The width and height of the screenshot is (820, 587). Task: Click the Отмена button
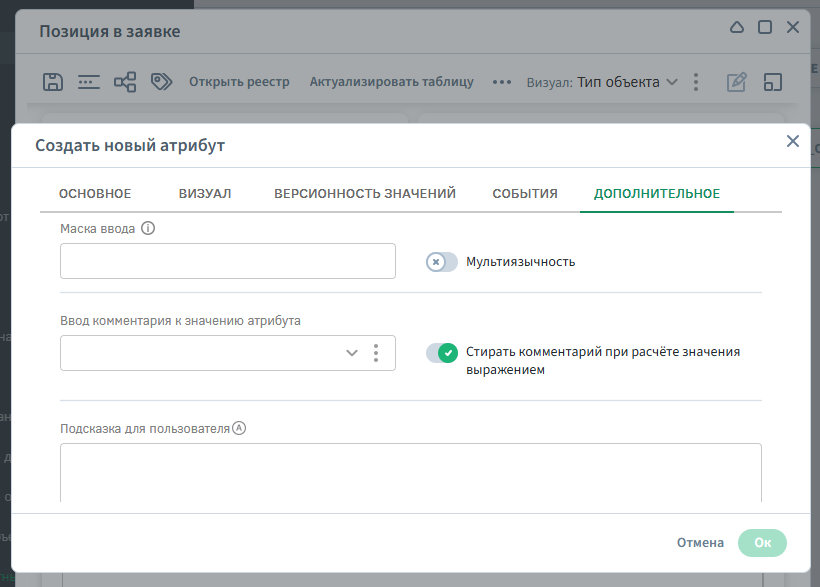700,543
